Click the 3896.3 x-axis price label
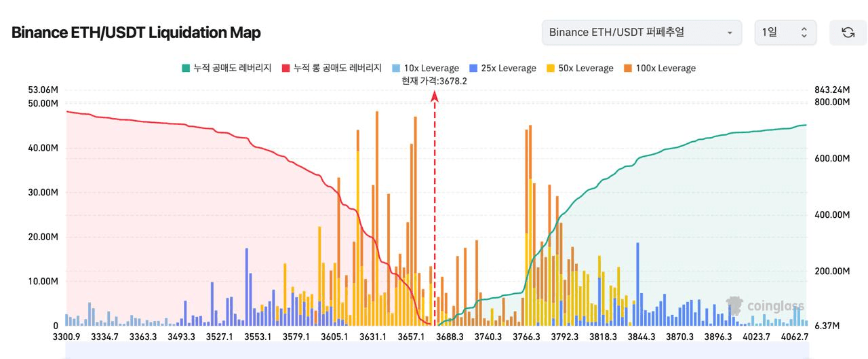The width and height of the screenshot is (868, 359). pyautogui.click(x=717, y=337)
